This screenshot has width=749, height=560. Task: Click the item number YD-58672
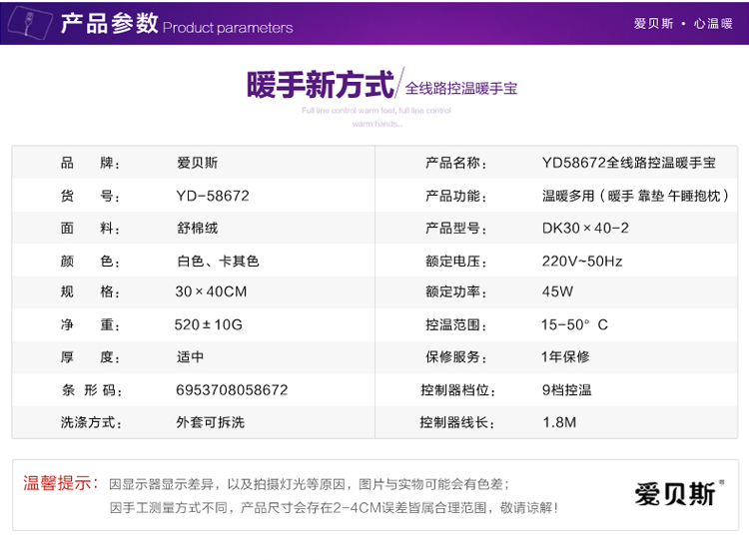click(x=213, y=196)
